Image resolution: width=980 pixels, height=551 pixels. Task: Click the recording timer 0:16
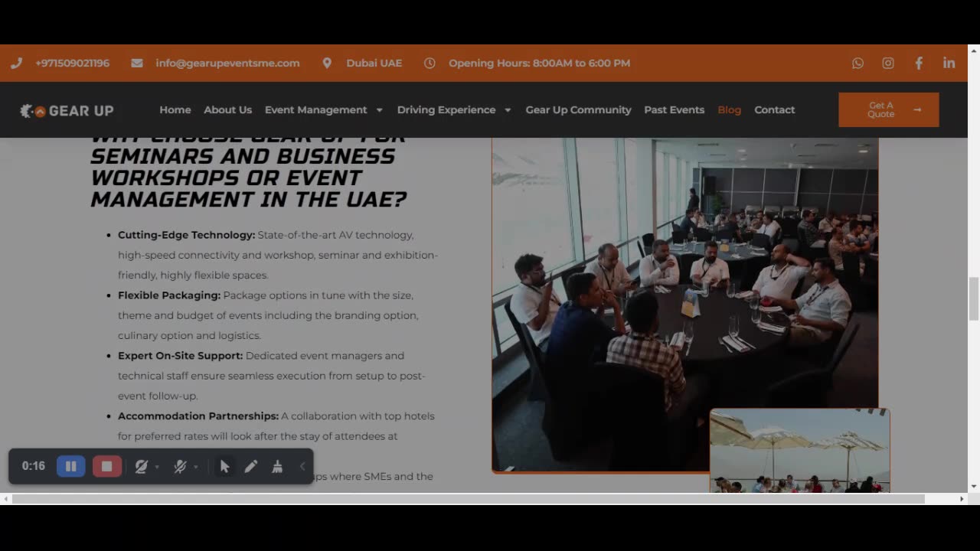point(33,466)
